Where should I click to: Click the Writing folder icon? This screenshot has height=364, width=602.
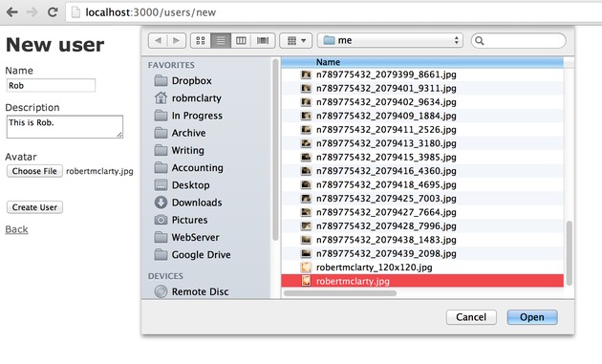(161, 150)
